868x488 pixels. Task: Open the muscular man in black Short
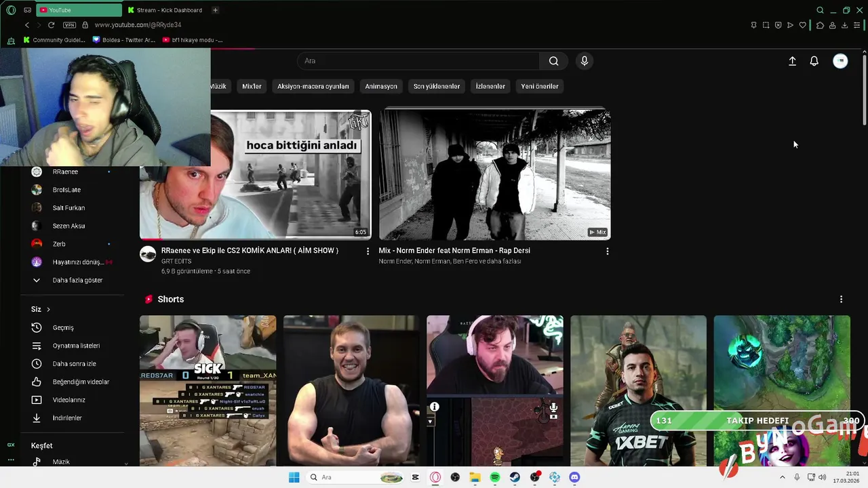351,390
